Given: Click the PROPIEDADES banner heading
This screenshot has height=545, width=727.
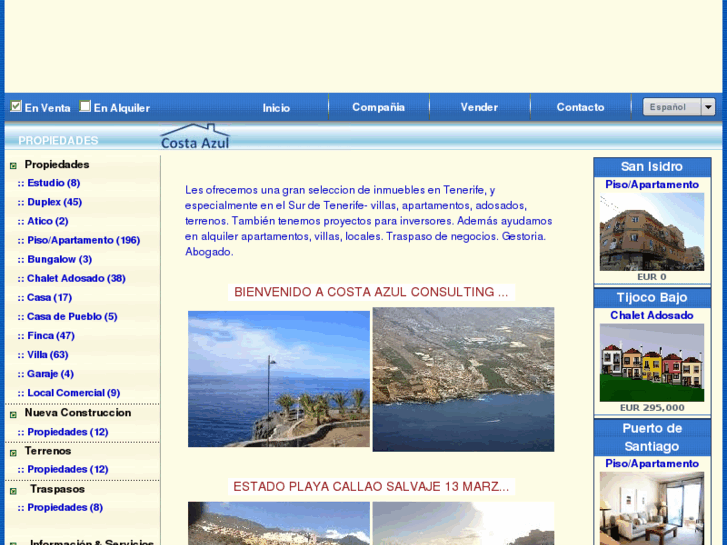Looking at the screenshot, I should point(58,141).
